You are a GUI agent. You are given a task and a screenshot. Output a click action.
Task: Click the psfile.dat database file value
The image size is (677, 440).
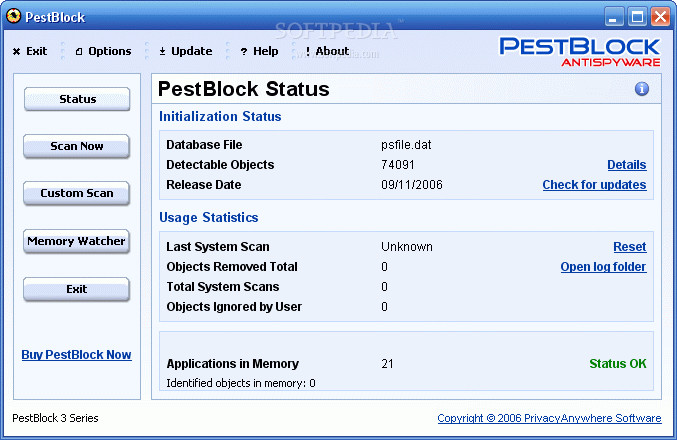point(406,145)
